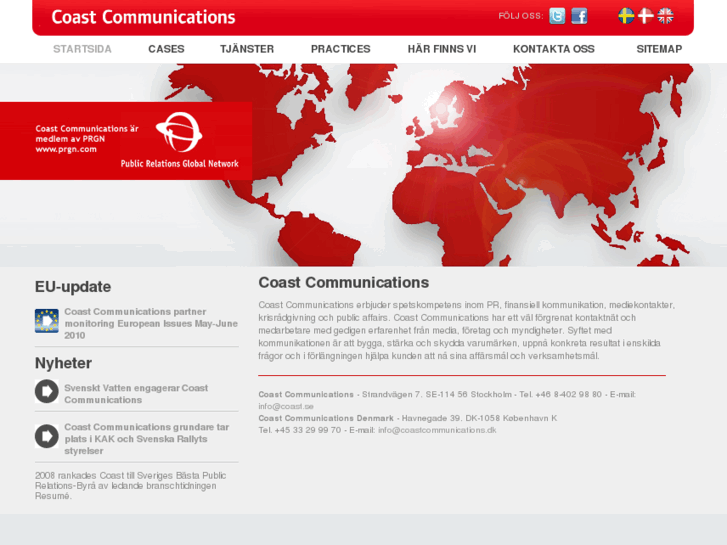727x545 pixels.
Task: Read Svenskt Vatten engagerar Coast Communications news
Action: (x=136, y=394)
